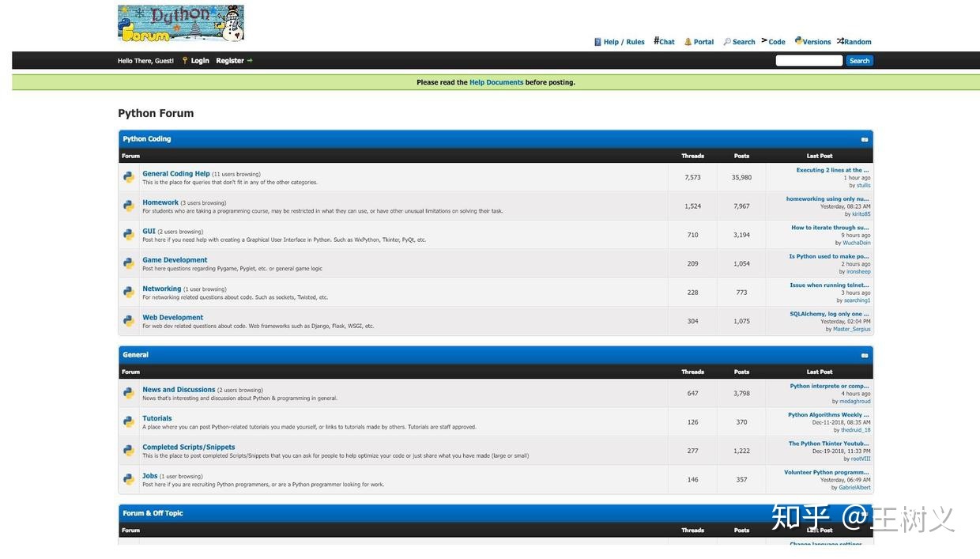The image size is (980, 559).
Task: Open the Completed Scripts/Snippets forum
Action: [x=189, y=448]
